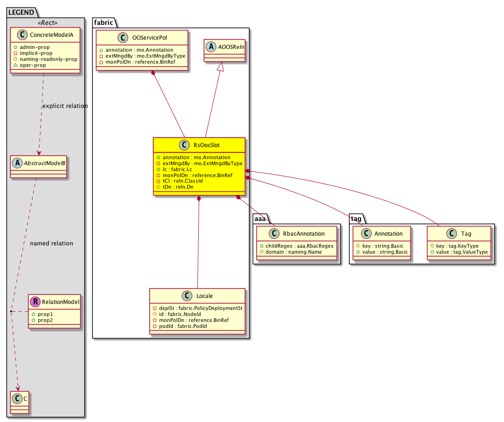
Task: Click the C icon beside Locale
Action: (x=186, y=296)
